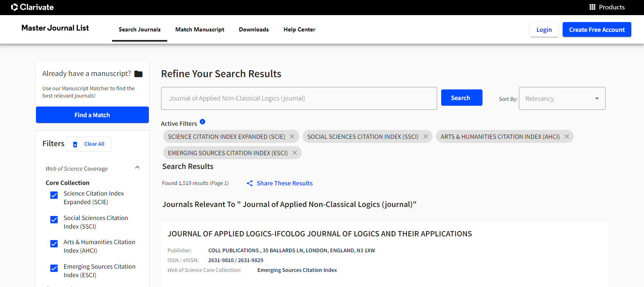Click the journal search input field
Image resolution: width=644 pixels, height=287 pixels.
pyautogui.click(x=299, y=98)
